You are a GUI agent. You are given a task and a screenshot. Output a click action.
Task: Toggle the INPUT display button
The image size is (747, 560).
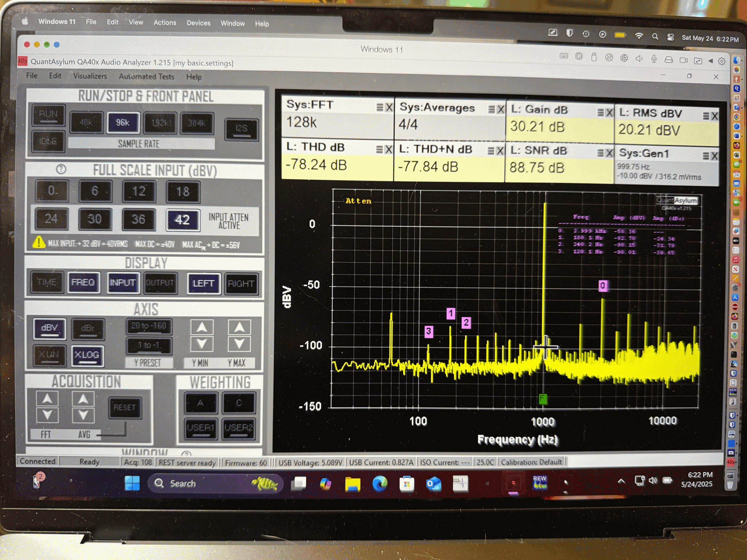123,283
